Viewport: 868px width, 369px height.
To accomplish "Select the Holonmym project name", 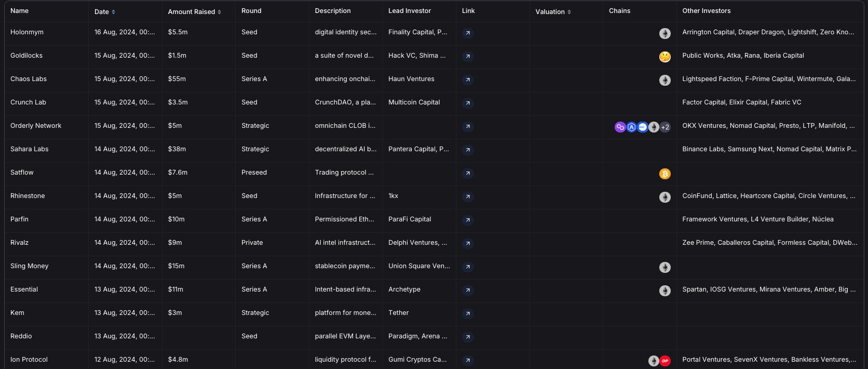I will (x=27, y=32).
